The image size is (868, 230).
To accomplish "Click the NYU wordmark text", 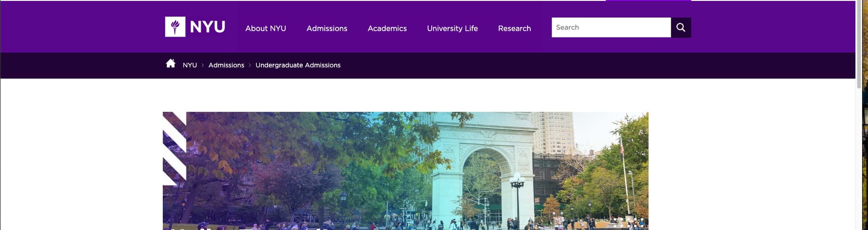I will pyautogui.click(x=208, y=27).
